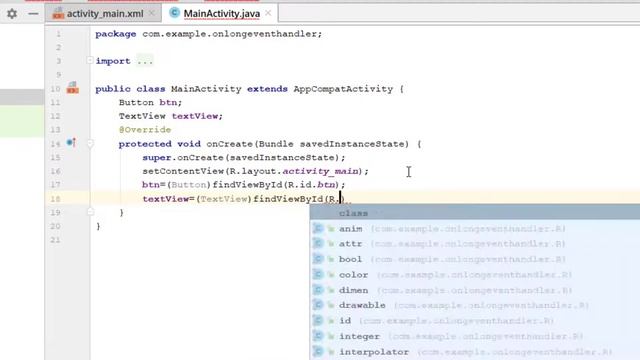Open related XML file gutter icon on line 10
Image resolution: width=640 pixels, height=360 pixels.
[73, 87]
